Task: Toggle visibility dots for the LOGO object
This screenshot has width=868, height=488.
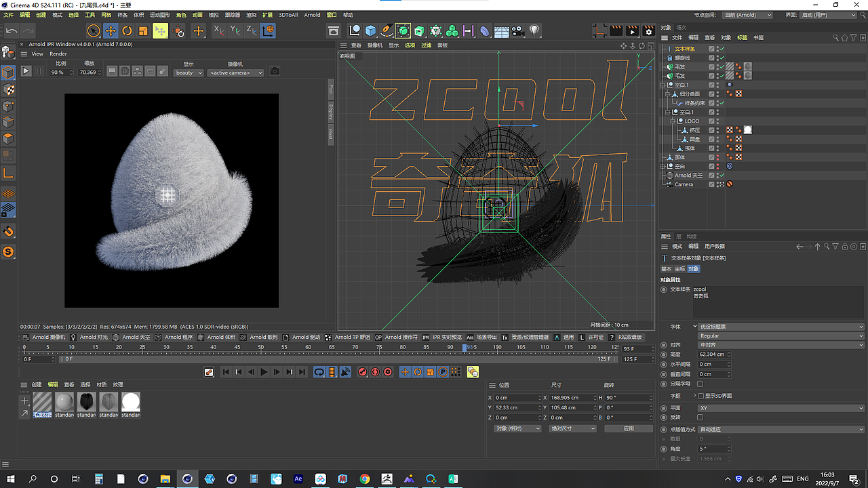Action: [718, 121]
